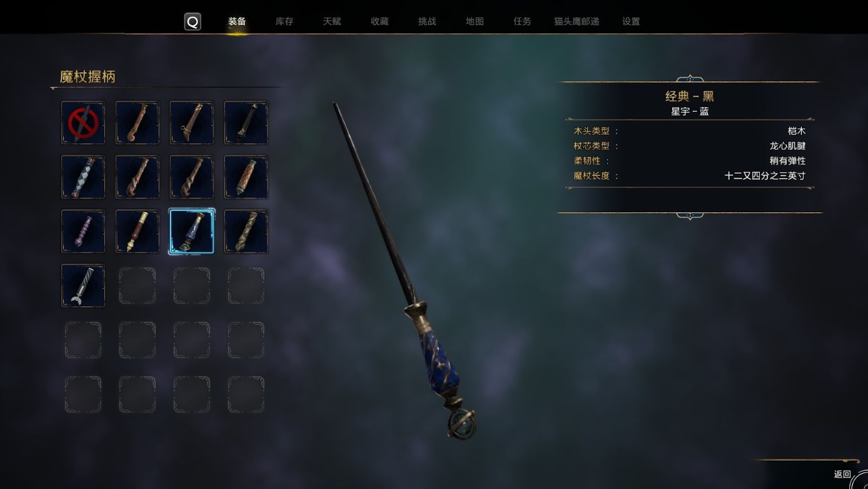Choose the olive green spiral wand handle
868x489 pixels.
pyautogui.click(x=246, y=231)
